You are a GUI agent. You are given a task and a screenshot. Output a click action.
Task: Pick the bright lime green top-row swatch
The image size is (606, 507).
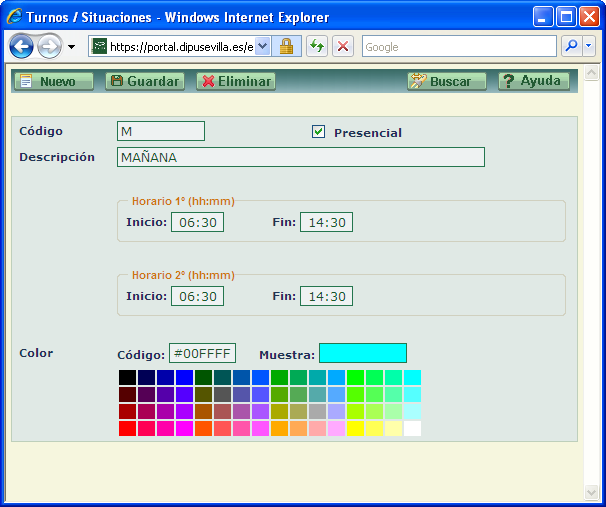click(x=356, y=378)
